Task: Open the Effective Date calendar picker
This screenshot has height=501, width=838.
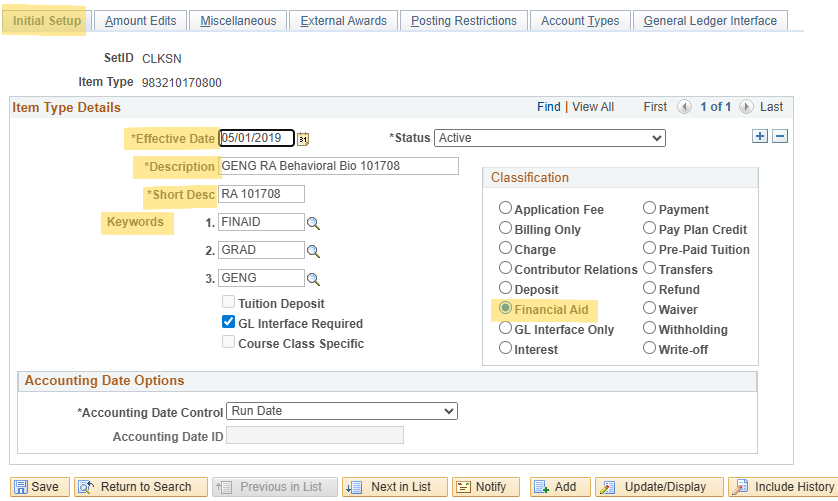Action: click(304, 139)
